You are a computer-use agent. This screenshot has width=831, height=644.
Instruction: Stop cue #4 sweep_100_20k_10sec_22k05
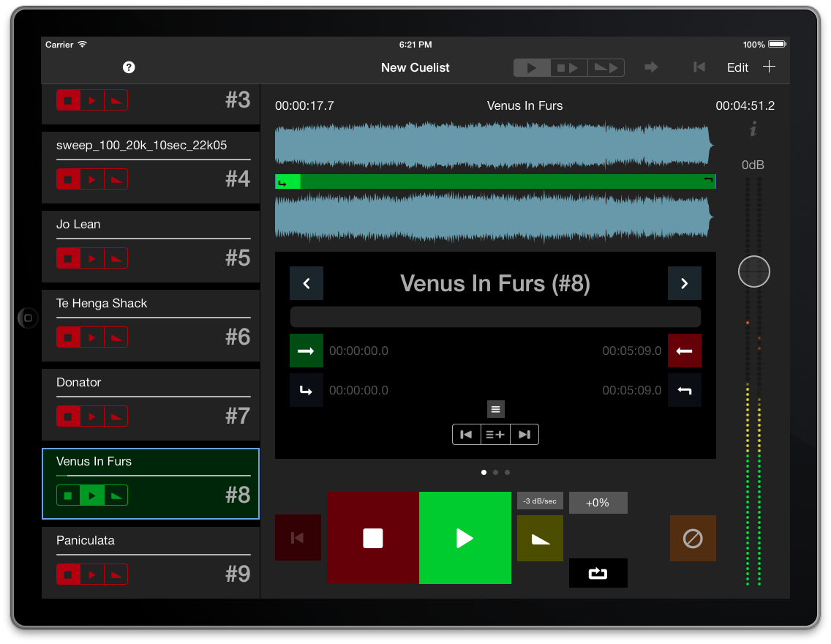tap(68, 180)
